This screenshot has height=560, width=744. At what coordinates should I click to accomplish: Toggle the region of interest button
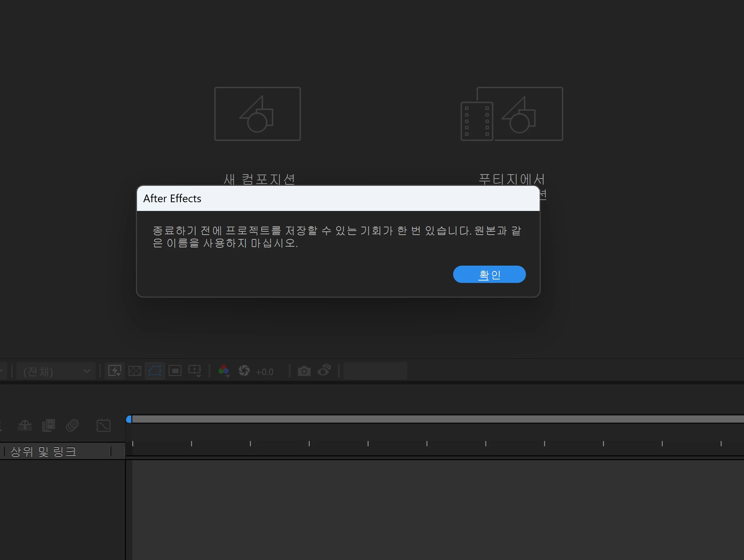[175, 371]
